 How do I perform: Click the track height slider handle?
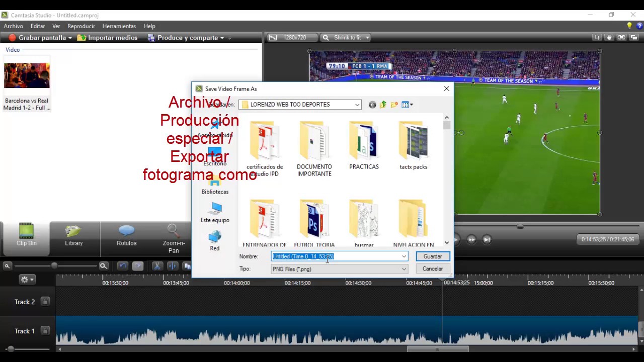click(11, 349)
